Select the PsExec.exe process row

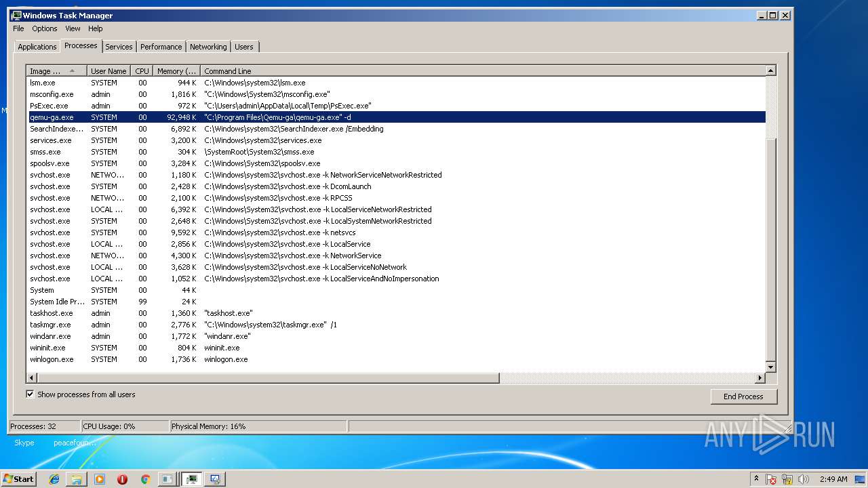tap(396, 106)
